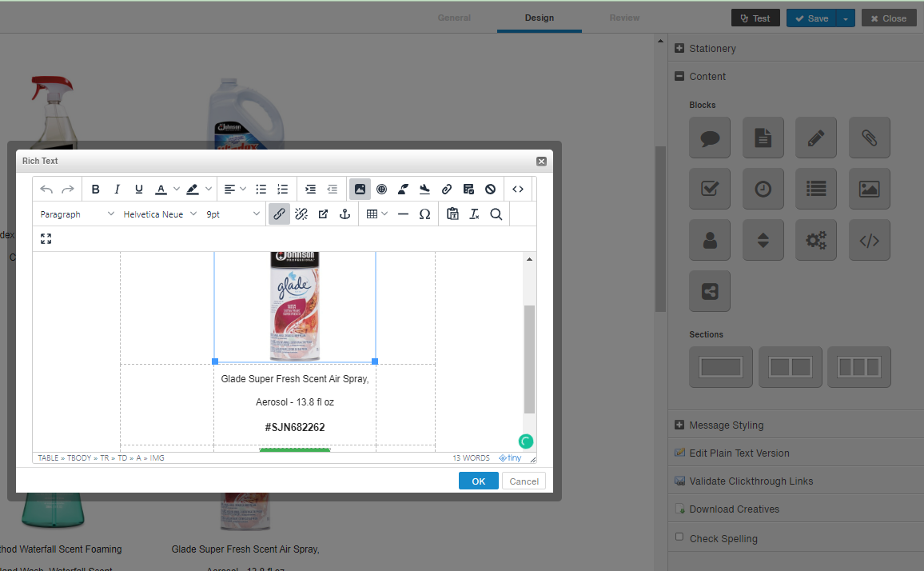
Task: Open the 9pt font size dropdown
Action: 232,214
